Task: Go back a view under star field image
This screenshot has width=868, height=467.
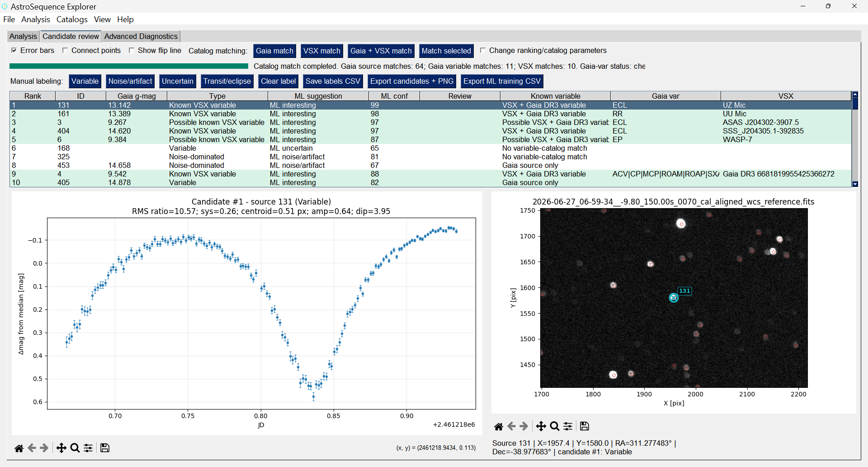Action: click(x=512, y=426)
